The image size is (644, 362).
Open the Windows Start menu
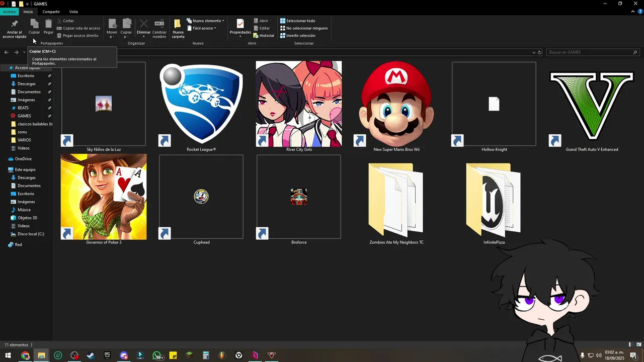(8, 355)
